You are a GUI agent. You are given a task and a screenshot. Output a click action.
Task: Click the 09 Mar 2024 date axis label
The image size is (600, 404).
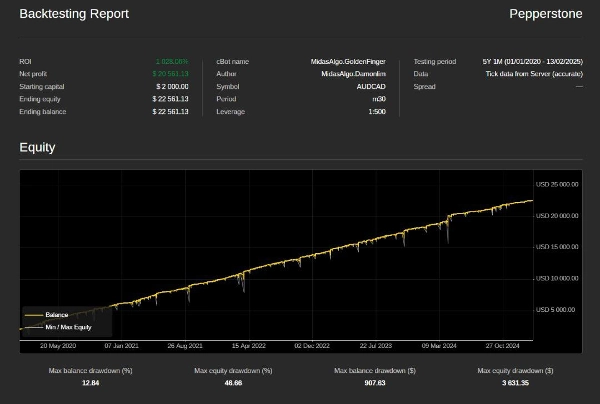[438, 346]
